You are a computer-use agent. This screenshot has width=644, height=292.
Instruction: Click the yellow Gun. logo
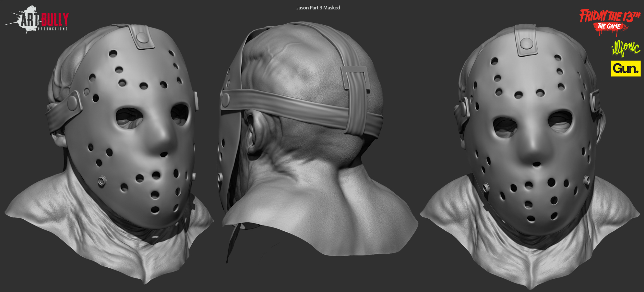tap(626, 68)
